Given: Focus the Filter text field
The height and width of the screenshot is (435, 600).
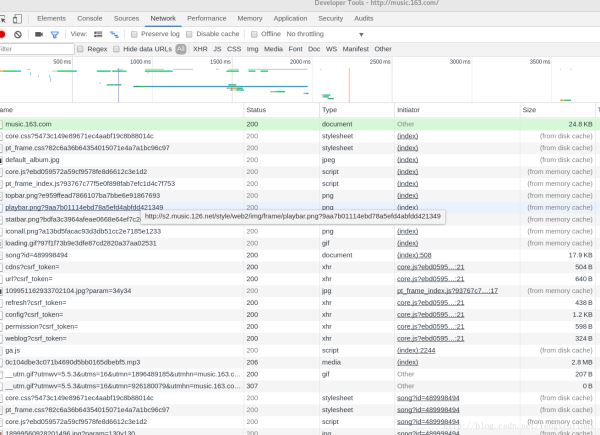Looking at the screenshot, I should click(37, 49).
